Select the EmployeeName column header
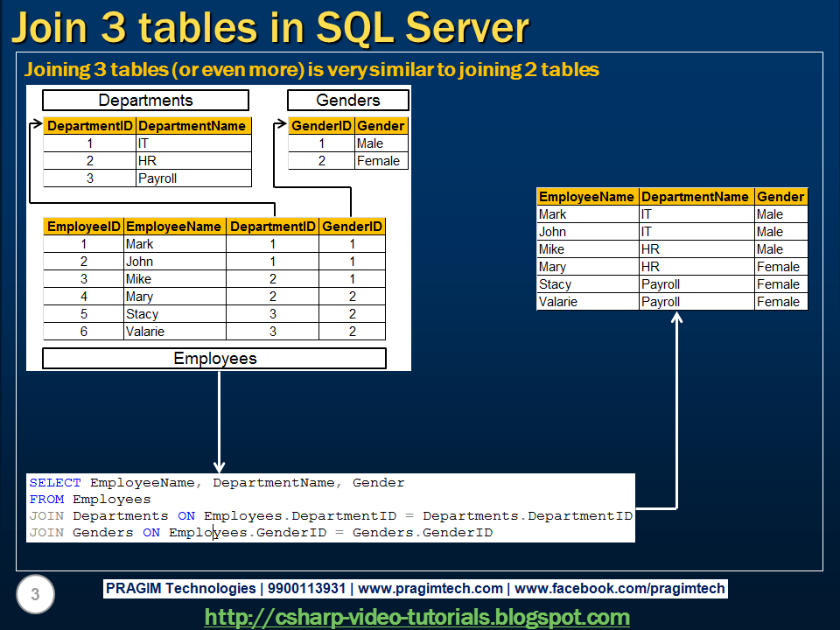840x630 pixels. (x=174, y=226)
